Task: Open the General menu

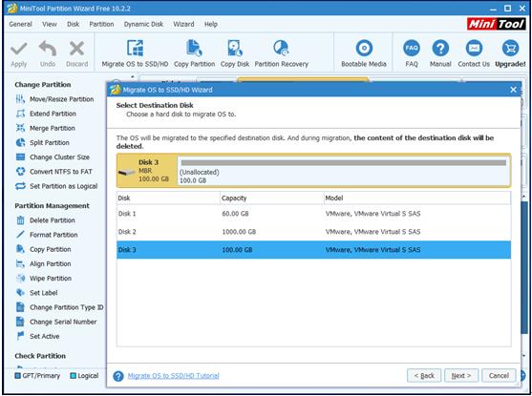Action: tap(21, 25)
